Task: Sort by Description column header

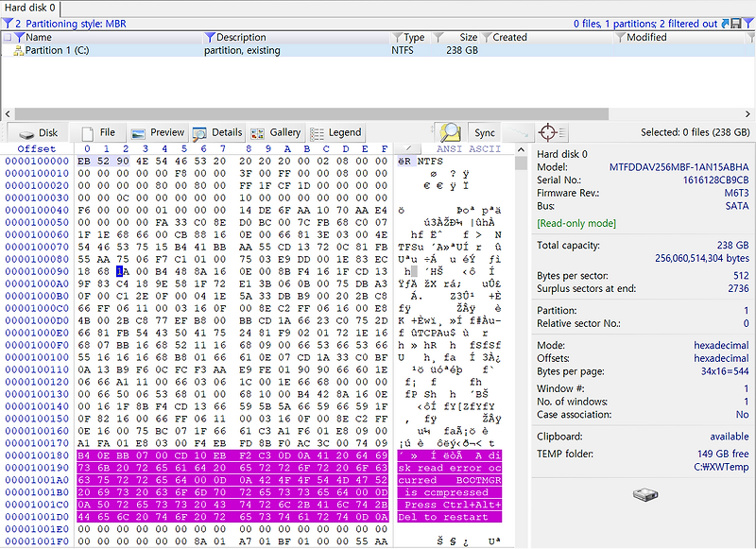Action: tap(241, 37)
